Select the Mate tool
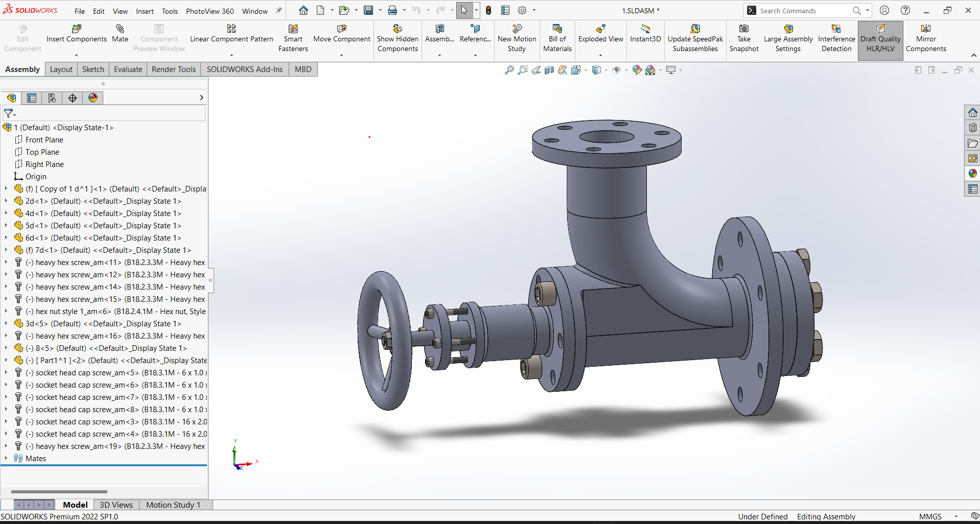Screen dimensions: 980x524 click(x=120, y=34)
